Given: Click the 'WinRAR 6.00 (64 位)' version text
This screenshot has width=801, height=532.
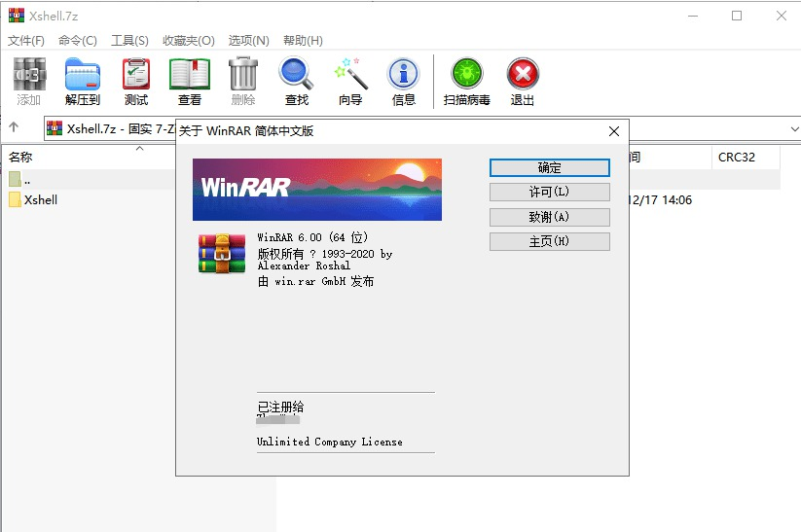Looking at the screenshot, I should (312, 237).
